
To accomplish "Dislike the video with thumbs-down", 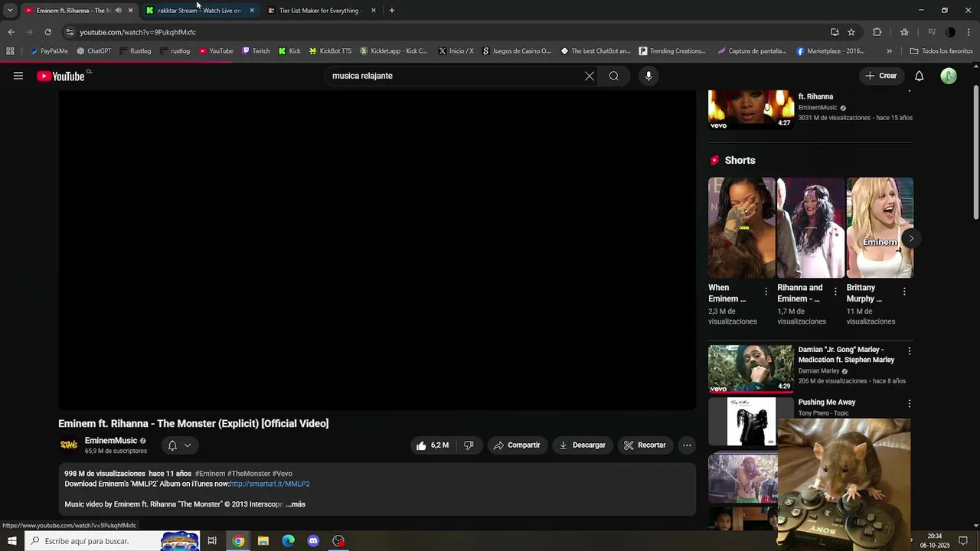I will tap(469, 445).
